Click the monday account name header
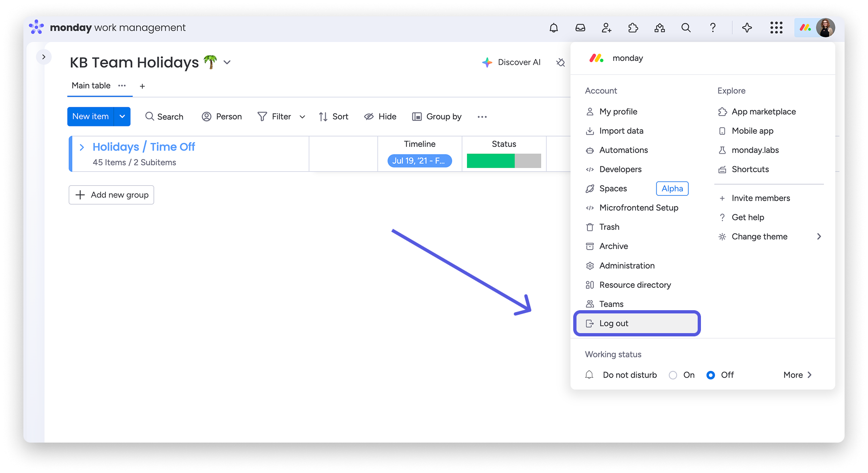This screenshot has height=473, width=868. [x=627, y=58]
